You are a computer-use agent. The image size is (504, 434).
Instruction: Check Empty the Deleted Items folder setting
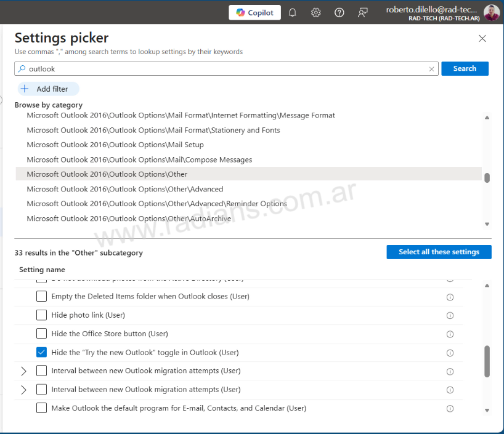[x=41, y=296]
